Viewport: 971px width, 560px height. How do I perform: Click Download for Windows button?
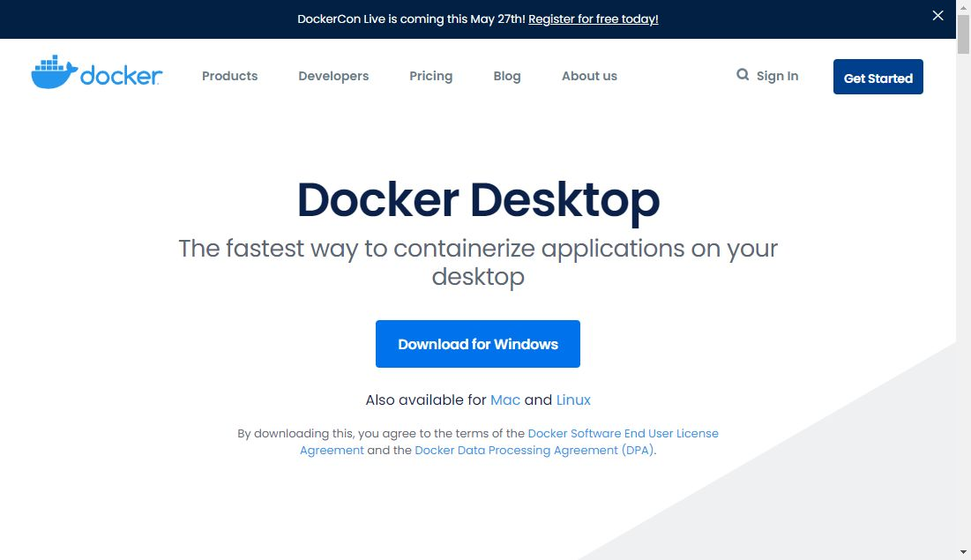478,344
